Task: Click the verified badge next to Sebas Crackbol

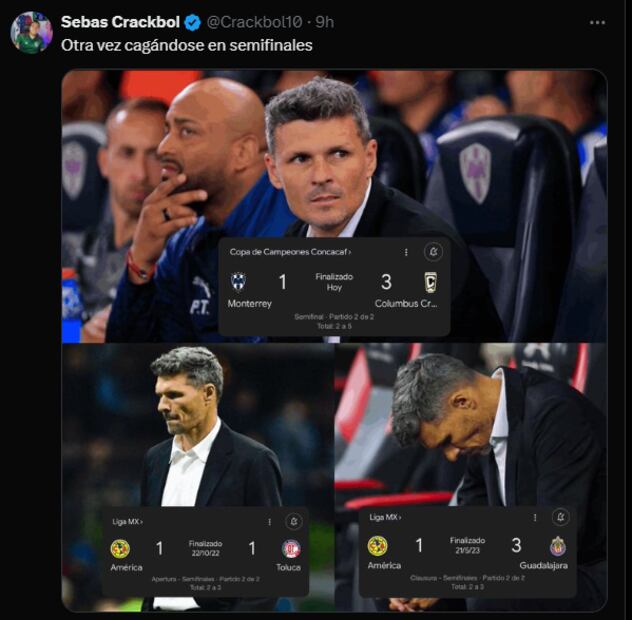Action: tap(193, 22)
